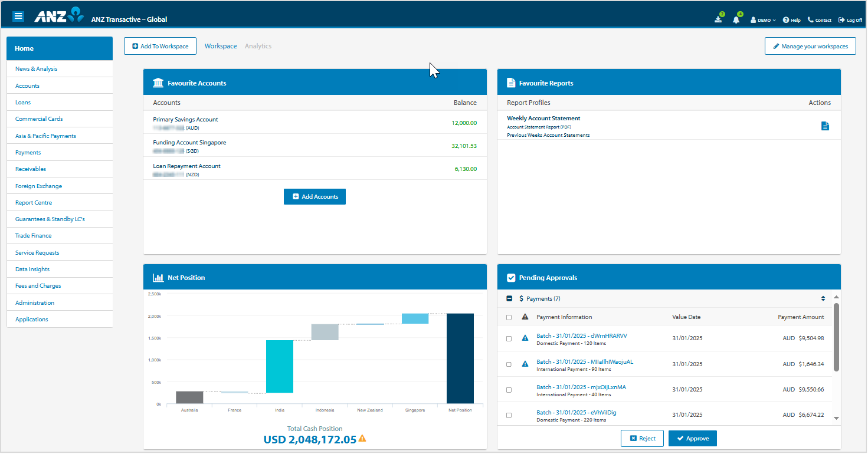868x454 pixels.
Task: Click the Help question mark icon
Action: [x=786, y=20]
